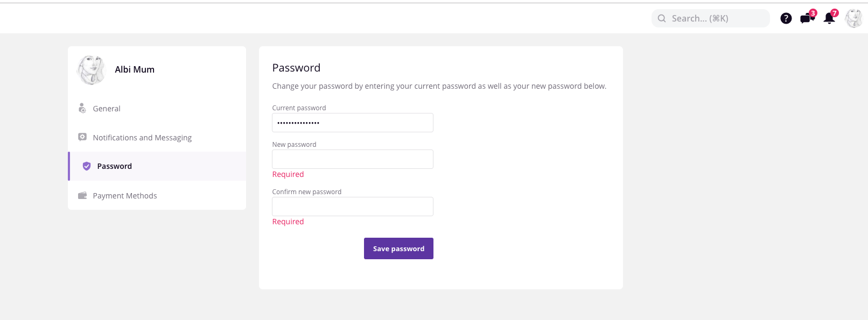Click the General settings person icon
The height and width of the screenshot is (320, 868).
tap(82, 109)
